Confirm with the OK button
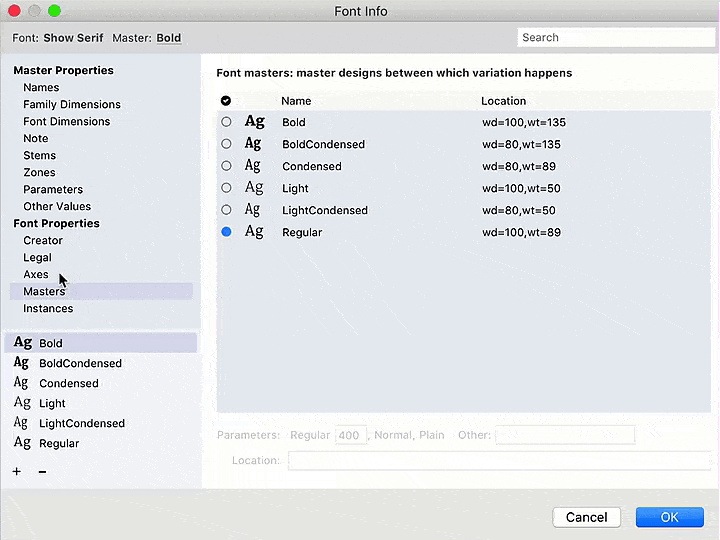Screen dimensions: 720x540 [670, 517]
